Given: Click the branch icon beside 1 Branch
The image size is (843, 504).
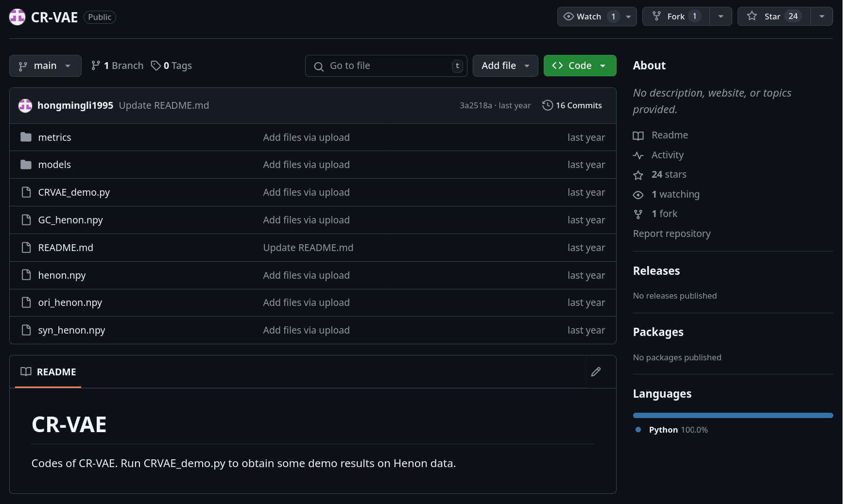Looking at the screenshot, I should coord(96,66).
